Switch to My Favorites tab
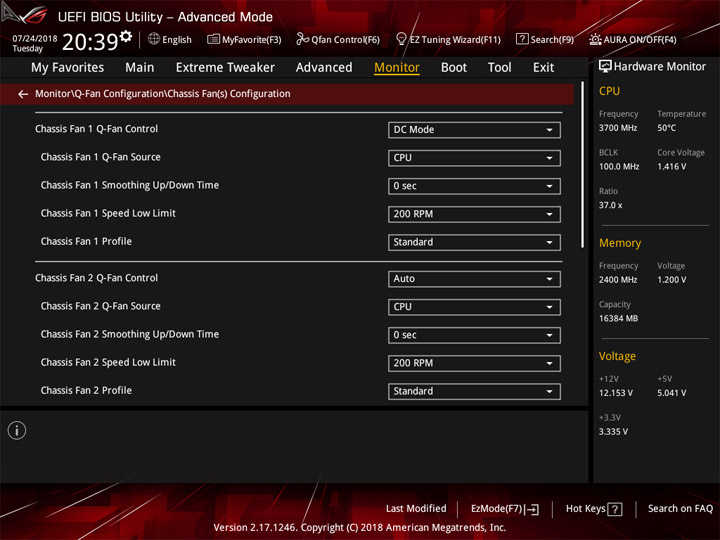Screen dimensions: 720x540 pos(68,68)
